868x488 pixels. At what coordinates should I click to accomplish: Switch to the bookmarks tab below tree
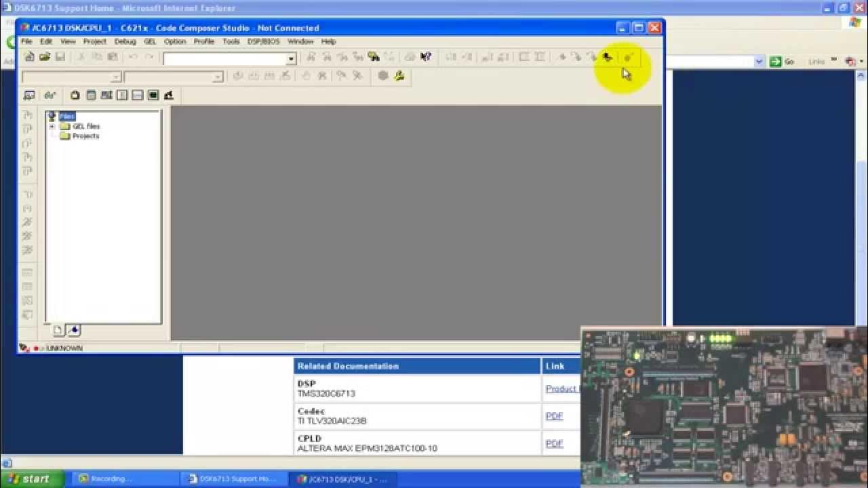pyautogui.click(x=74, y=331)
